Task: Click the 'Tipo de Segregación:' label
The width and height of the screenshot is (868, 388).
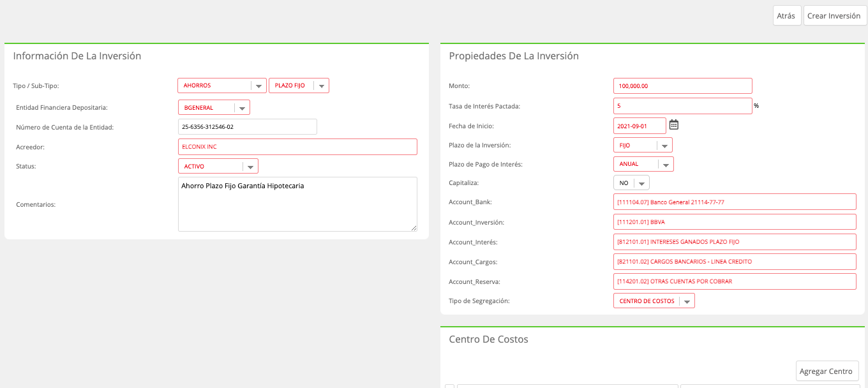Action: click(479, 301)
